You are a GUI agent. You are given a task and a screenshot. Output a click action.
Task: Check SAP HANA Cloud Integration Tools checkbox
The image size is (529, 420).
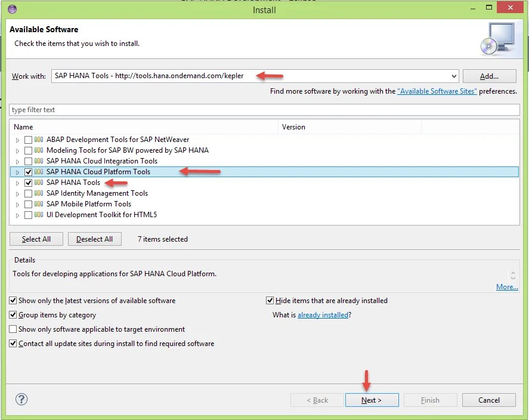29,161
